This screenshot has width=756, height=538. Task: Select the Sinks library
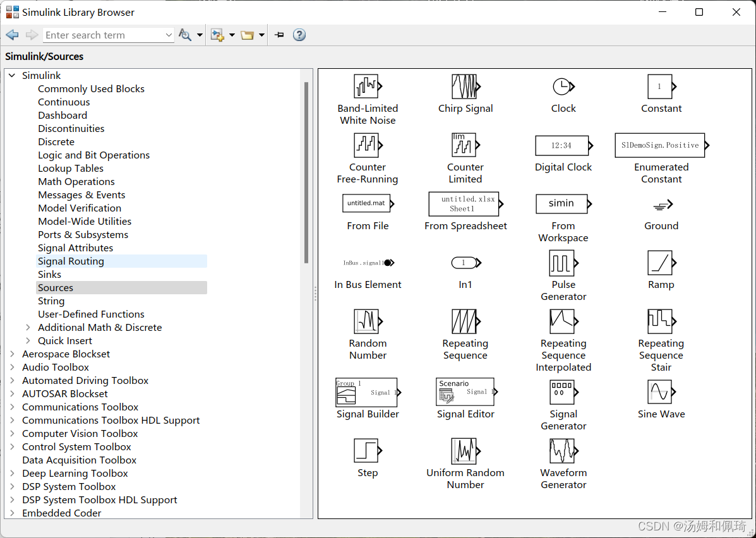tap(50, 274)
